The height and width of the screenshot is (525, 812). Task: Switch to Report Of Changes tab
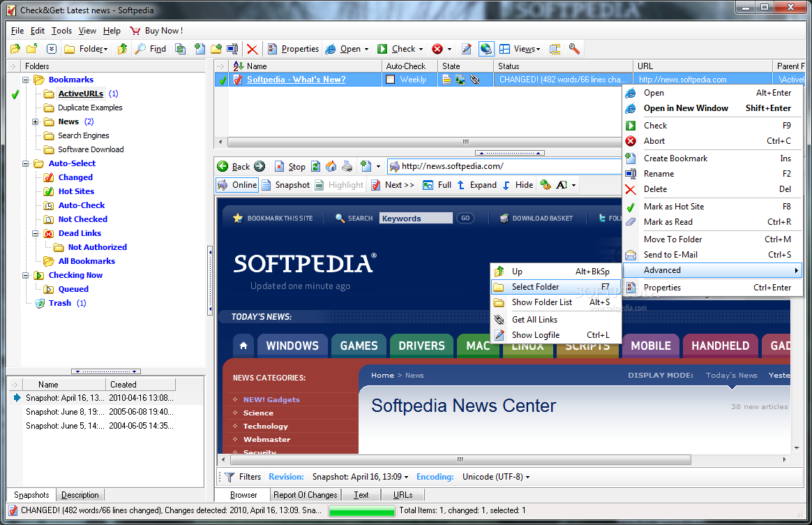[x=305, y=495]
